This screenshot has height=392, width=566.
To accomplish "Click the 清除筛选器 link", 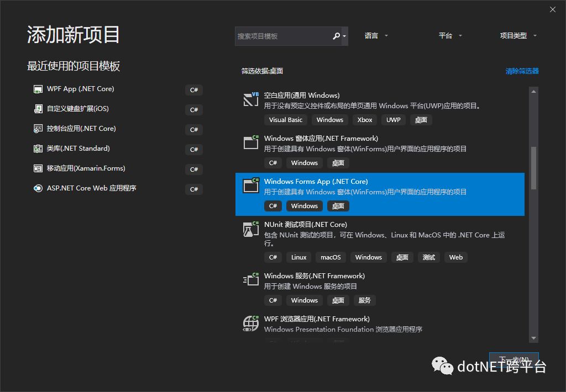I will 522,71.
